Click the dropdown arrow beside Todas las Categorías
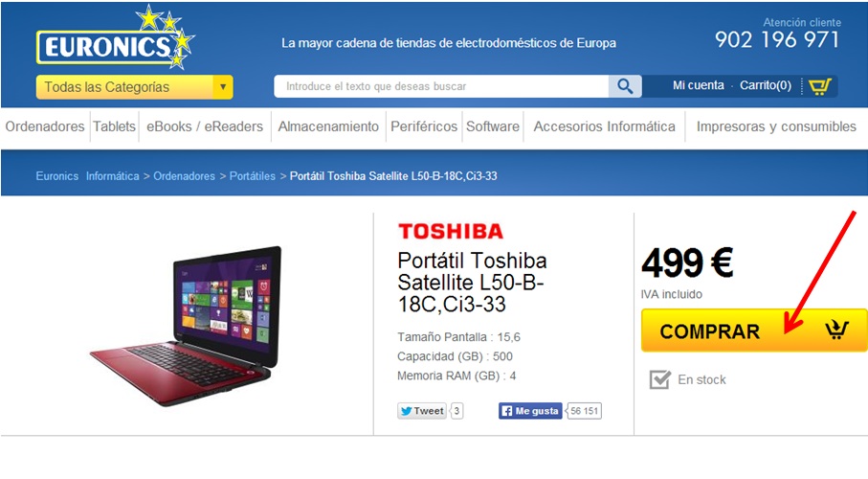 pos(223,87)
